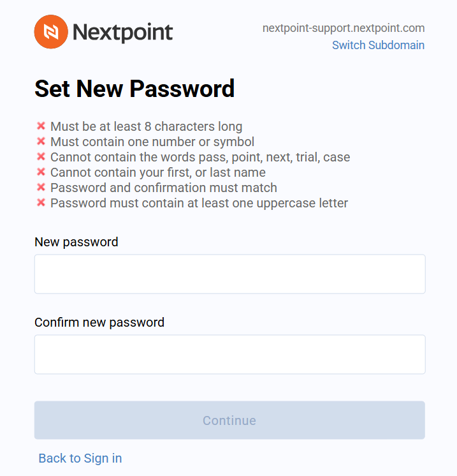Click the orange Nextpoint logo icon
Image resolution: width=457 pixels, height=476 pixels.
[51, 31]
